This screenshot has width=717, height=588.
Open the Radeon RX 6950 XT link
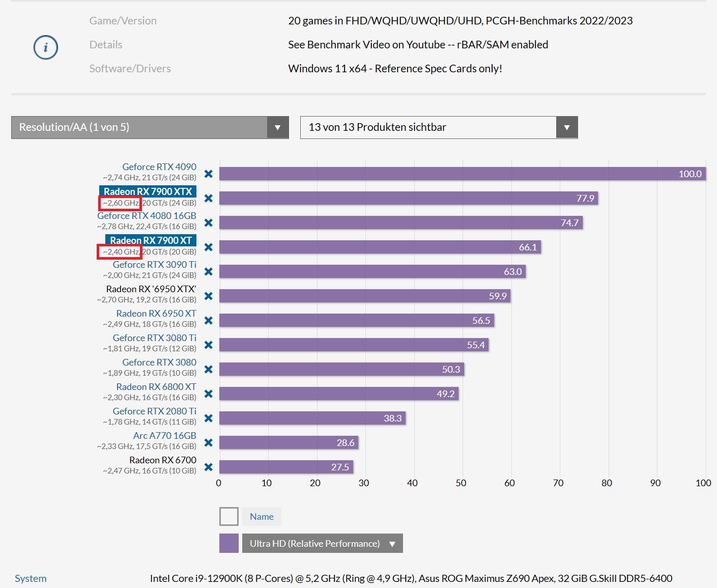(x=156, y=314)
